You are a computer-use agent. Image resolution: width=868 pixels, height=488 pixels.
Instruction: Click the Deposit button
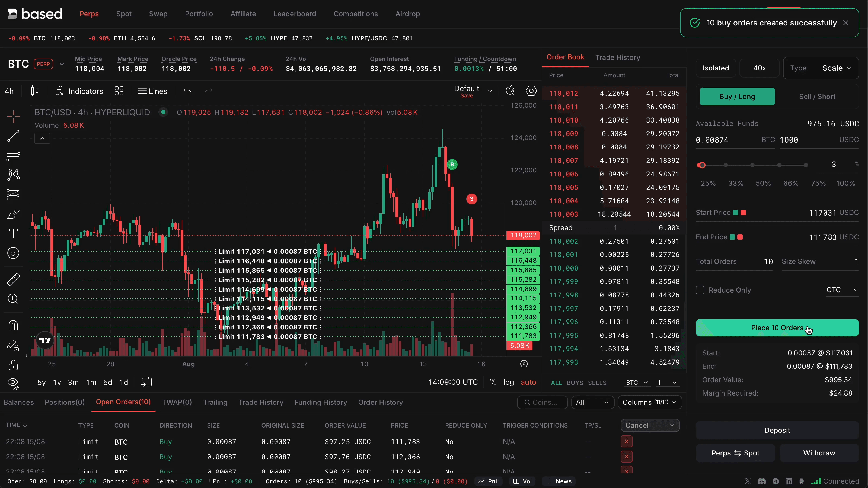[777, 430]
